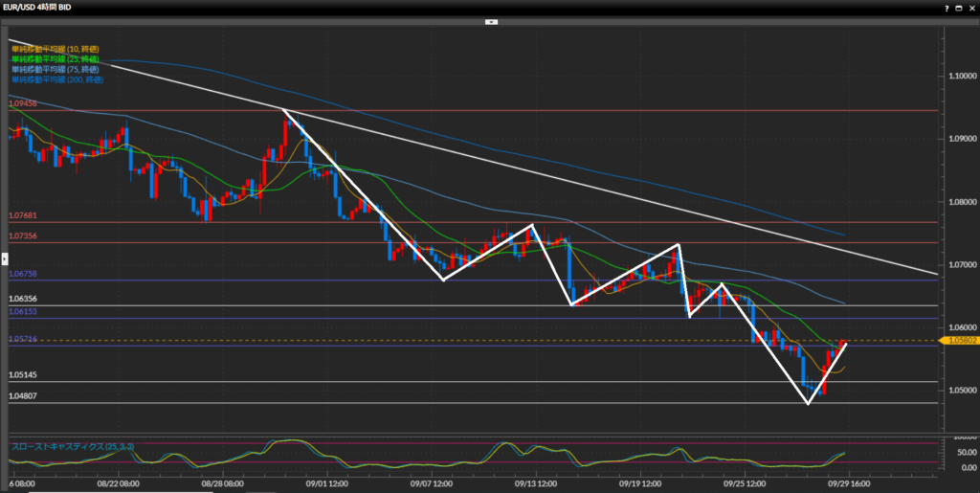
Task: Select the 1.05145 support line label
Action: pyautogui.click(x=22, y=375)
